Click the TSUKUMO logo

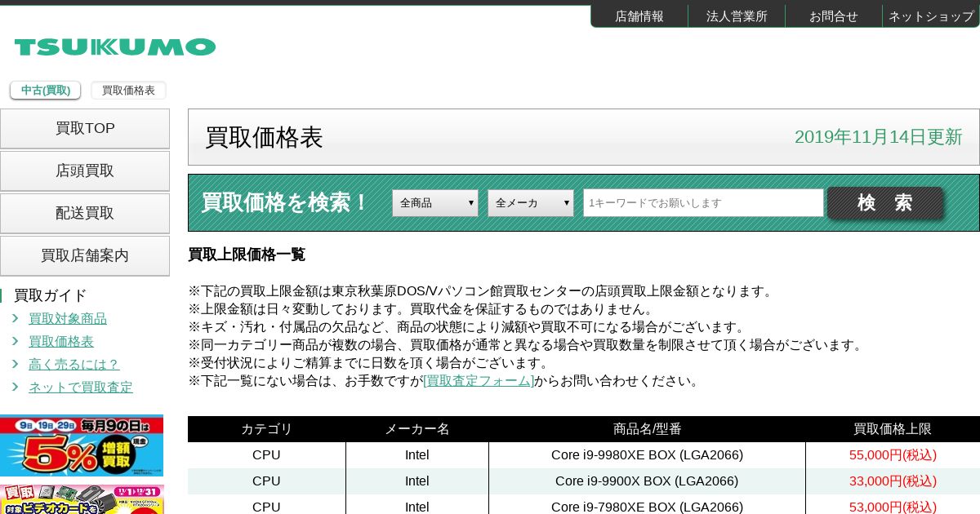115,47
